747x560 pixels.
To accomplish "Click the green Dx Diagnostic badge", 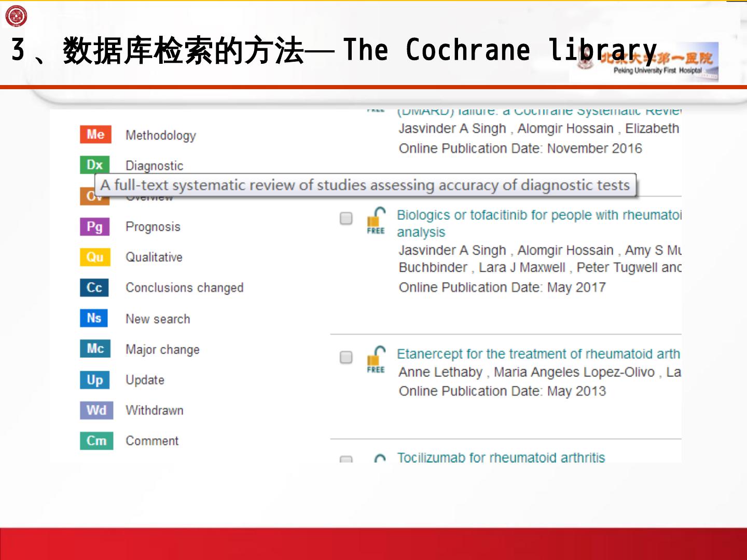I will coord(95,165).
